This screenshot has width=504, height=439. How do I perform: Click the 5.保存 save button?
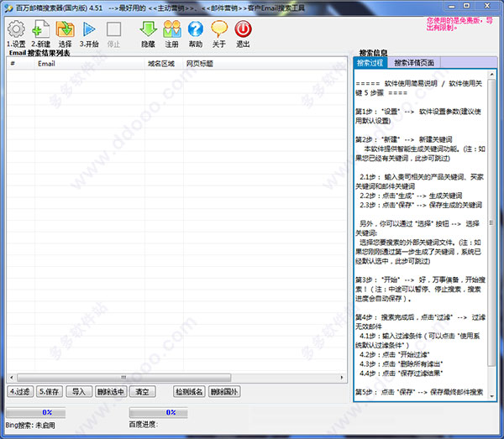pos(50,391)
